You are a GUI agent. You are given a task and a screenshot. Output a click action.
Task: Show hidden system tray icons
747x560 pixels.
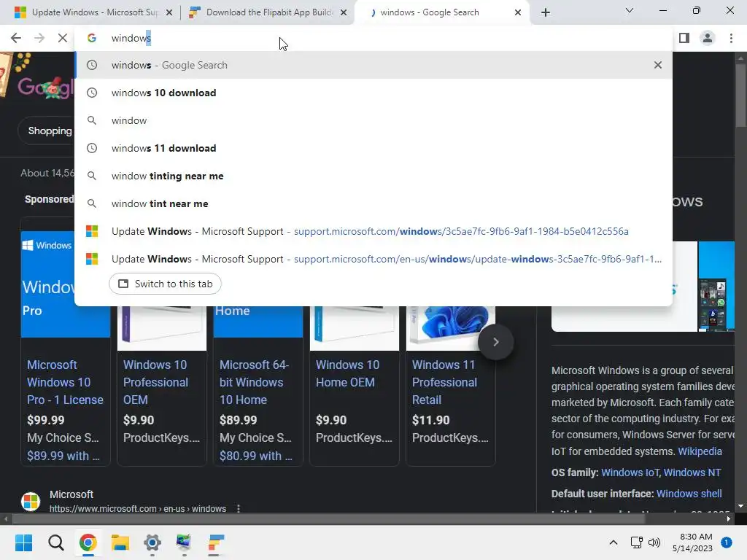click(613, 542)
